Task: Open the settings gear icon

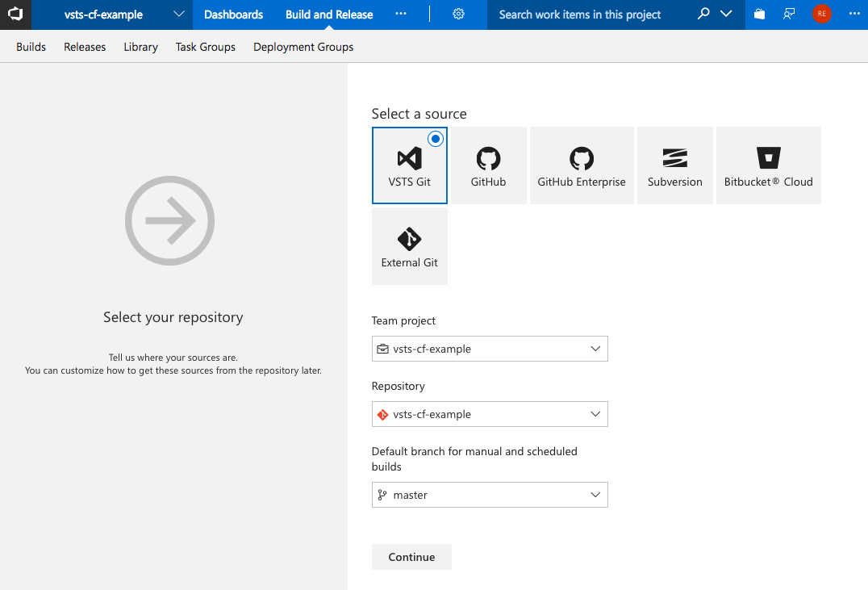Action: (458, 15)
